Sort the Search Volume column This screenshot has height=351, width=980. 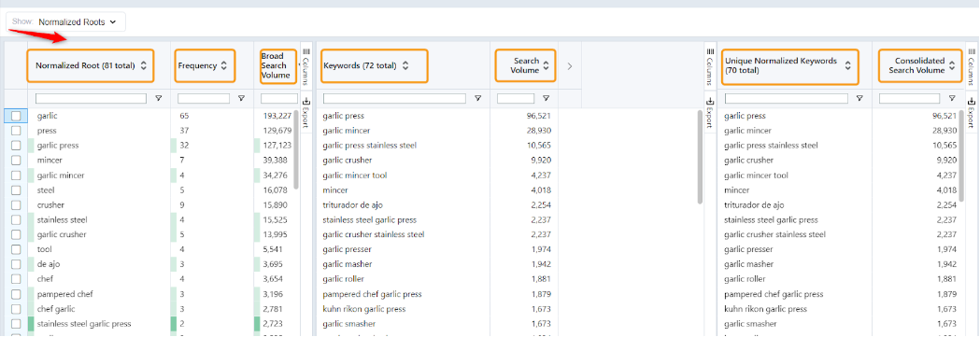547,65
